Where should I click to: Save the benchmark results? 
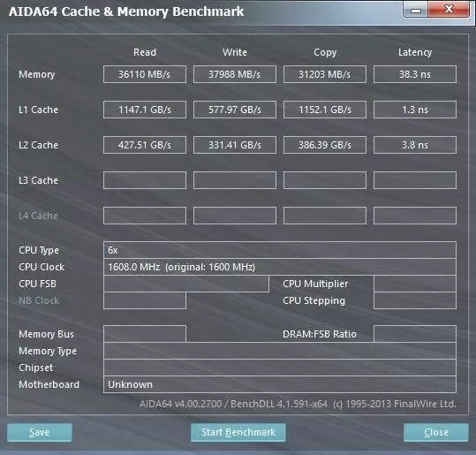[x=40, y=432]
